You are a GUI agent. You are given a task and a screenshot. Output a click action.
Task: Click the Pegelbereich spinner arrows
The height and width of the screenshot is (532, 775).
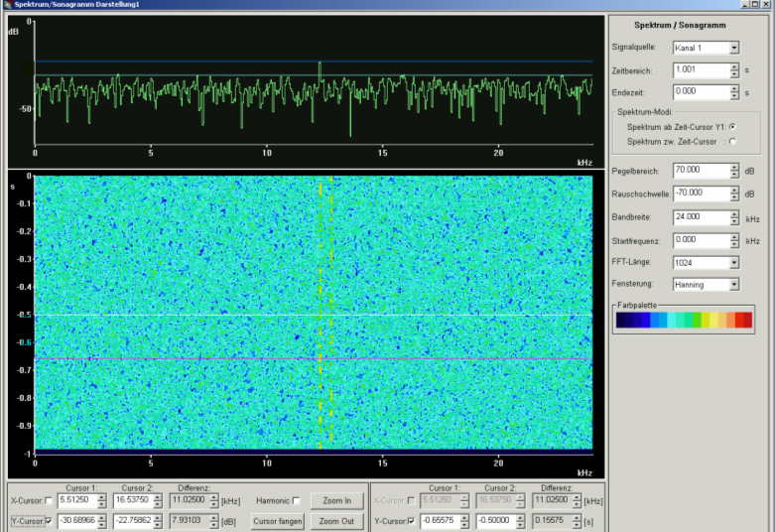click(734, 171)
